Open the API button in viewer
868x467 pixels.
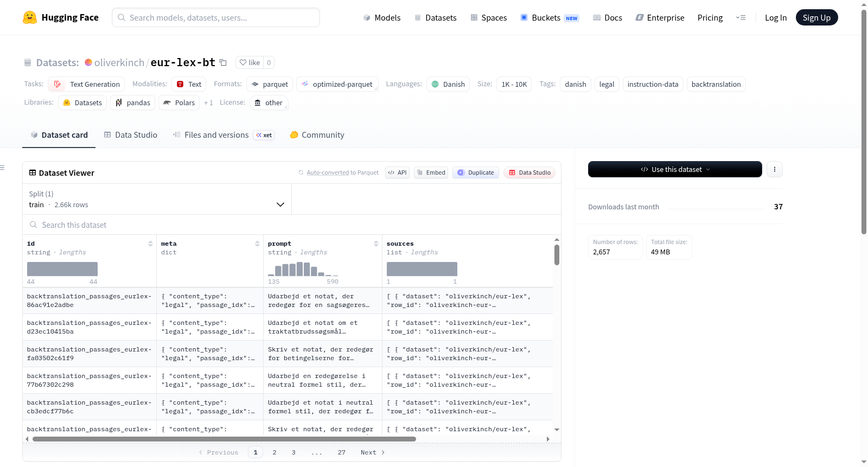pyautogui.click(x=397, y=172)
